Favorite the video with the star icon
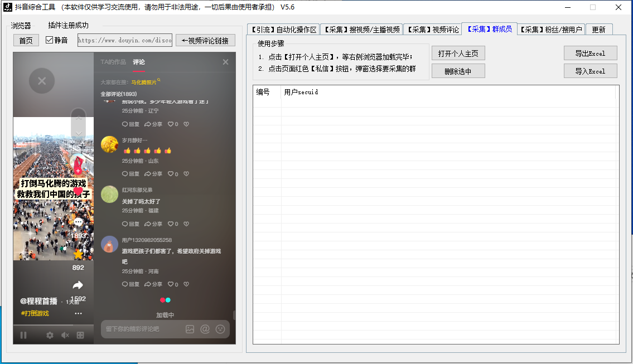This screenshot has width=633, height=364. (78, 254)
